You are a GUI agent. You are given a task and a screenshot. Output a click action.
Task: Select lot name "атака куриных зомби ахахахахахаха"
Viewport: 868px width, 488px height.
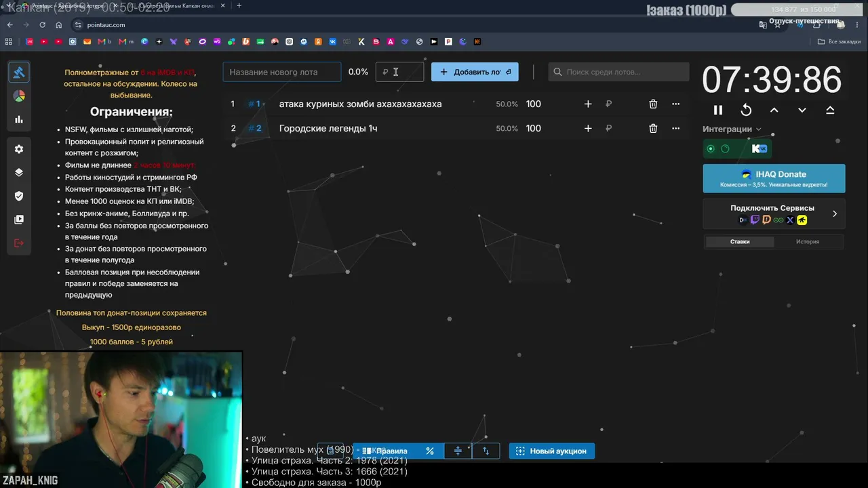(360, 104)
